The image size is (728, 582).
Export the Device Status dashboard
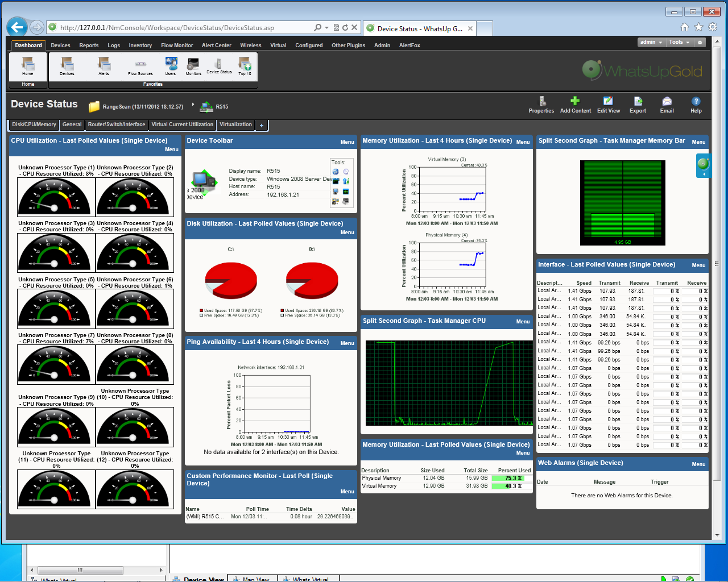click(x=638, y=105)
